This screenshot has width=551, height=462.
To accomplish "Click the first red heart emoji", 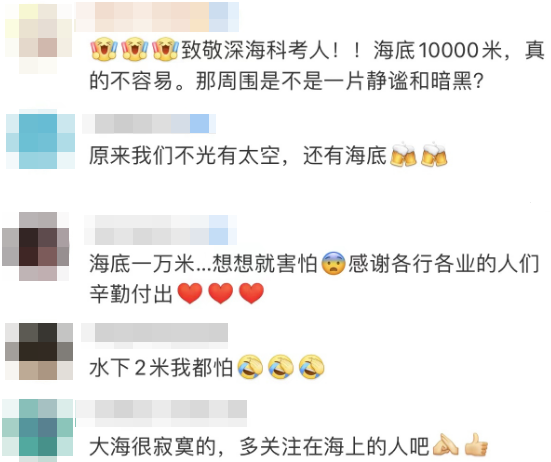I will point(190,293).
